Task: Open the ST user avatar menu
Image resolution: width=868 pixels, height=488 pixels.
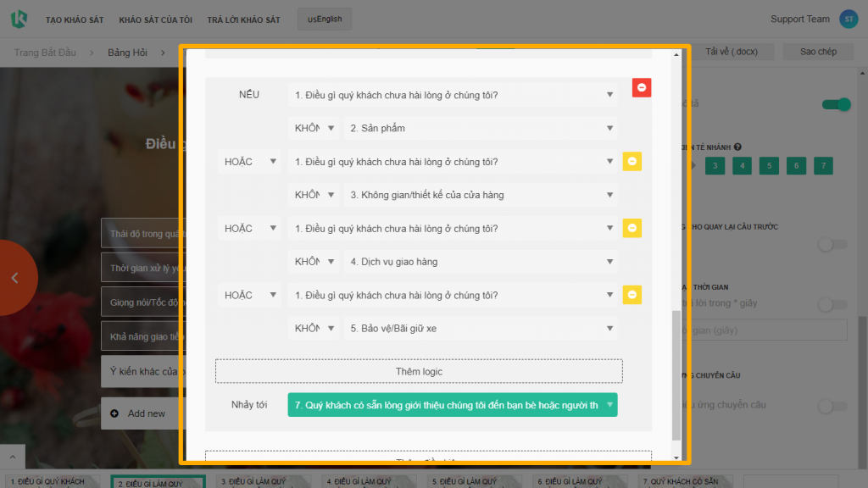Action: click(848, 19)
